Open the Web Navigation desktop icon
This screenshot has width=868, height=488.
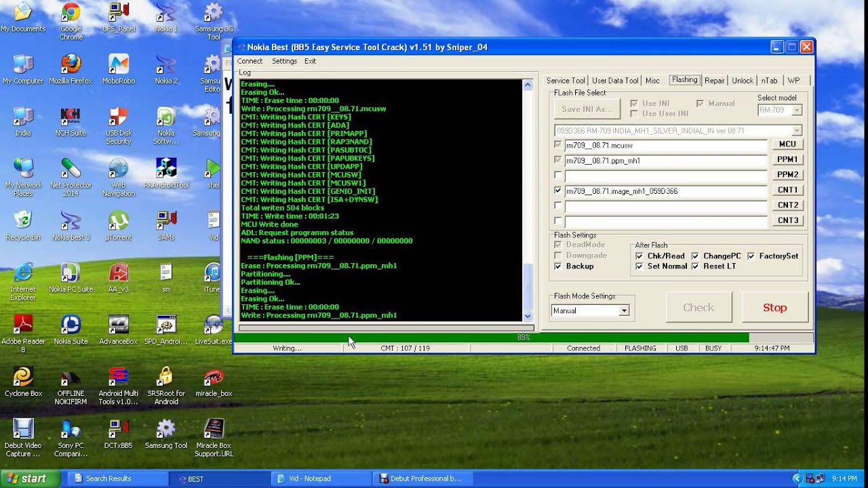[x=119, y=178]
